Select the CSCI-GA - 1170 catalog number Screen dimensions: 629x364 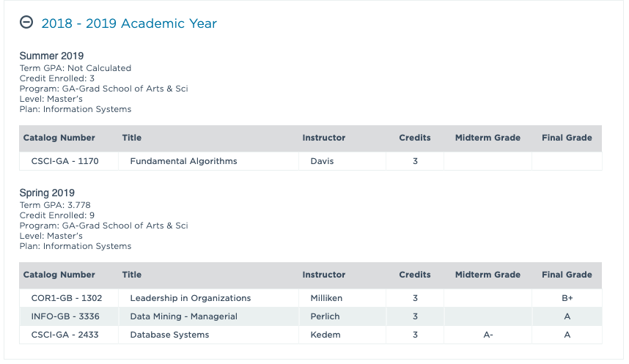coord(67,161)
